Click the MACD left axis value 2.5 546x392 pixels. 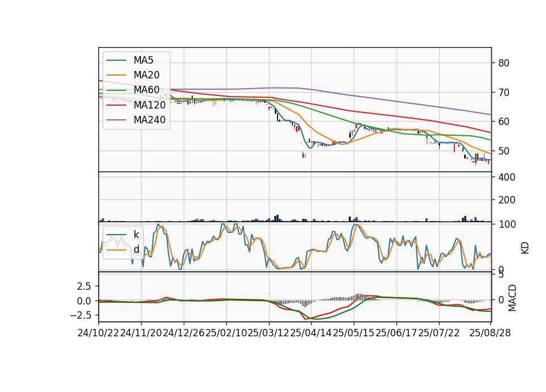coord(84,286)
